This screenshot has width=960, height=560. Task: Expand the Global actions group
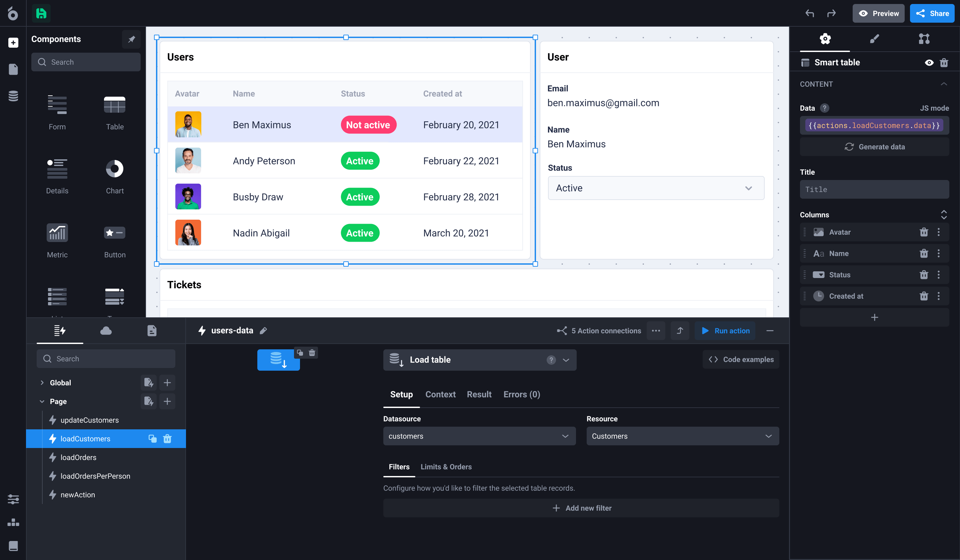pyautogui.click(x=42, y=383)
